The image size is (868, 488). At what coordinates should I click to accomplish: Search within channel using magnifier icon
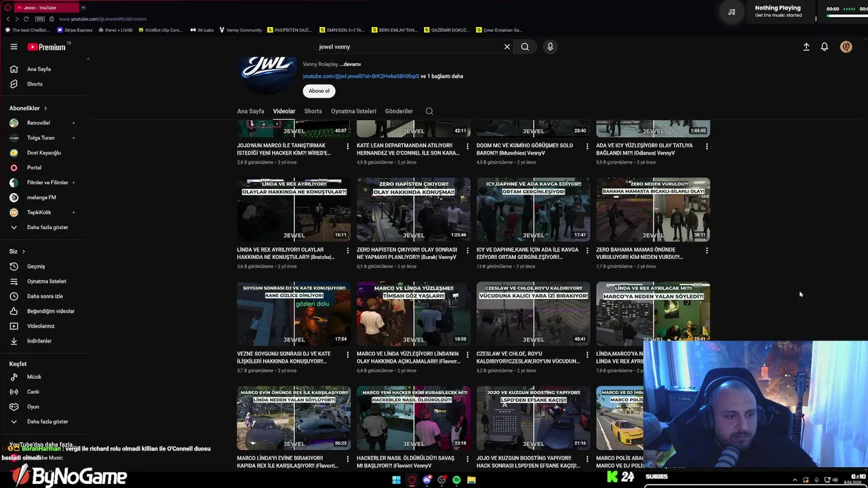(x=429, y=111)
